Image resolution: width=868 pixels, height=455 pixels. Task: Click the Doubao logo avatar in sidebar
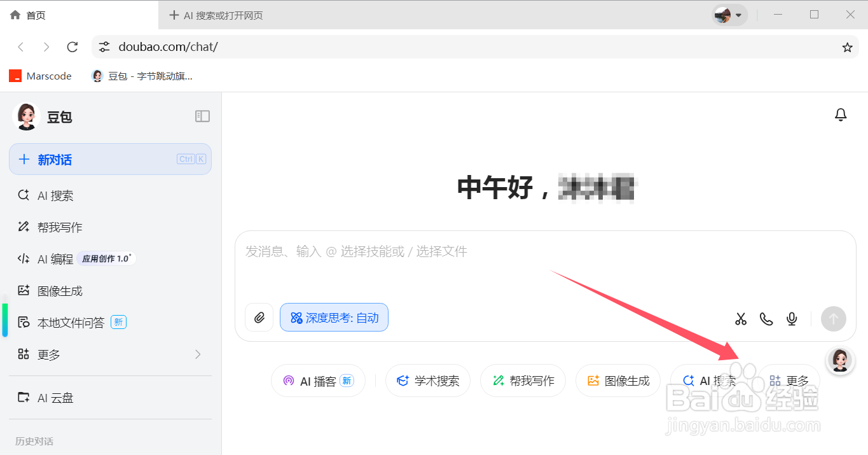point(26,116)
